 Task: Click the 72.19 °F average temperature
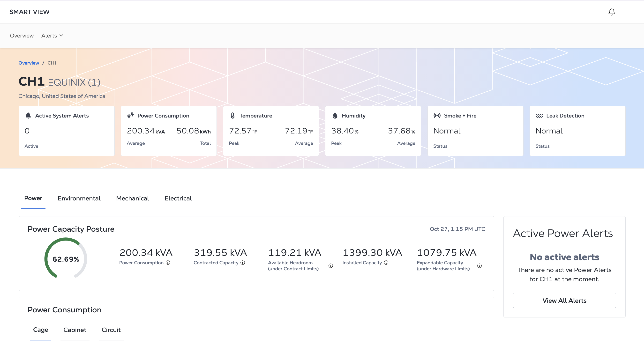pos(299,131)
